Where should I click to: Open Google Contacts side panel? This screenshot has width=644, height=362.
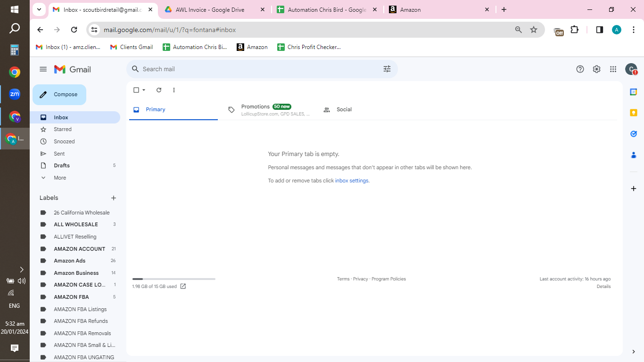click(x=634, y=155)
